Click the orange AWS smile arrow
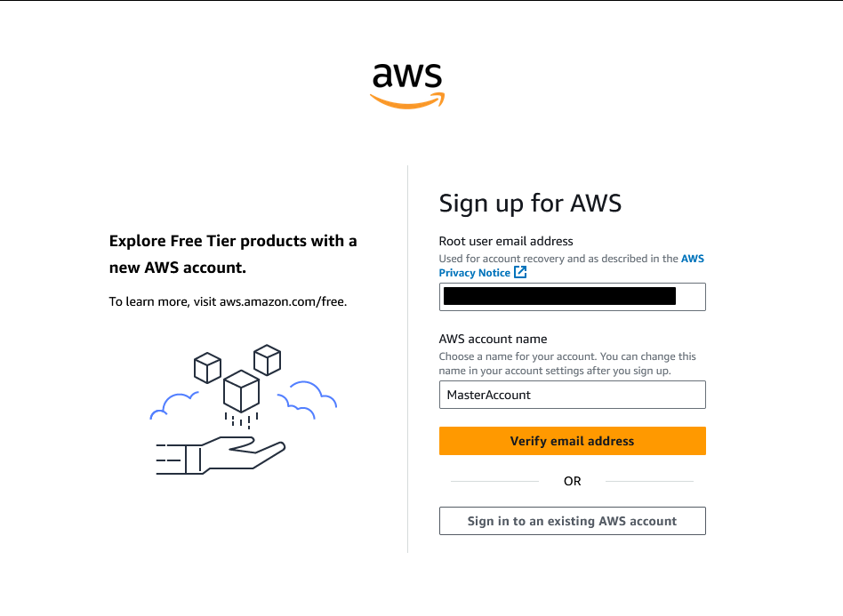The height and width of the screenshot is (616, 843). [x=407, y=100]
